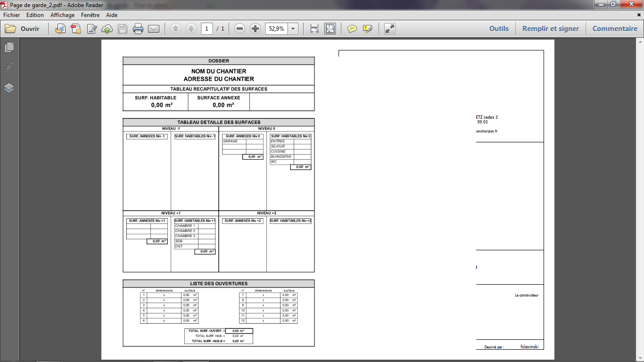This screenshot has width=644, height=362.
Task: Click the Le constructeur text
Action: pos(527,295)
